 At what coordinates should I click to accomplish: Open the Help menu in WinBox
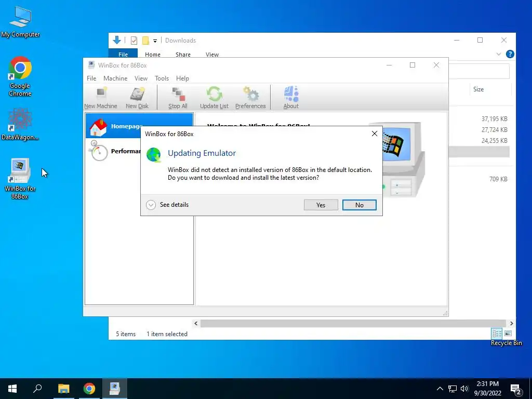[x=182, y=78]
